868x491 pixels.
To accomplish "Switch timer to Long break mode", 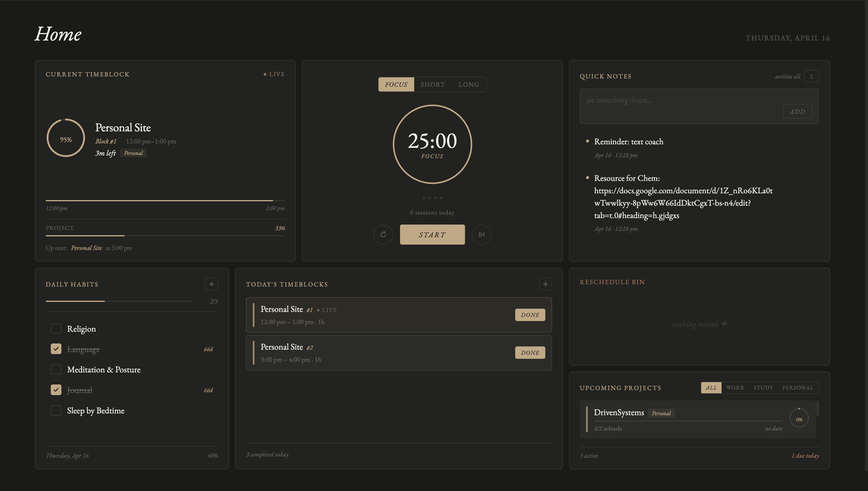I will (469, 84).
